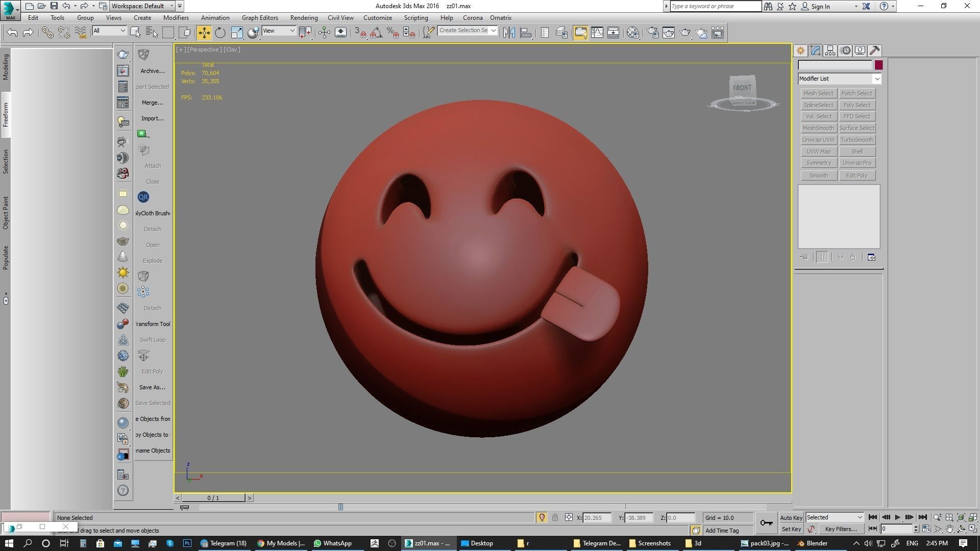Screen dimensions: 980x551
Task: Open the Modify command panel tab
Action: coord(815,51)
